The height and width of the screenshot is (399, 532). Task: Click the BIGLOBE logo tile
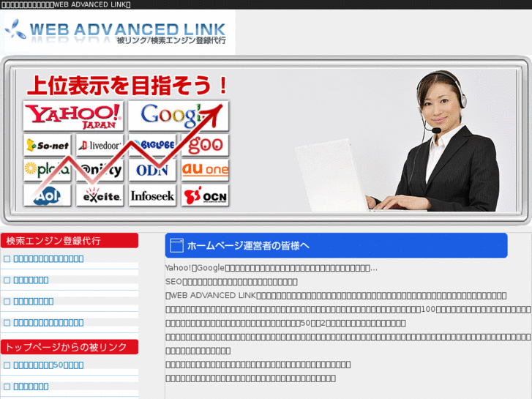(152, 145)
